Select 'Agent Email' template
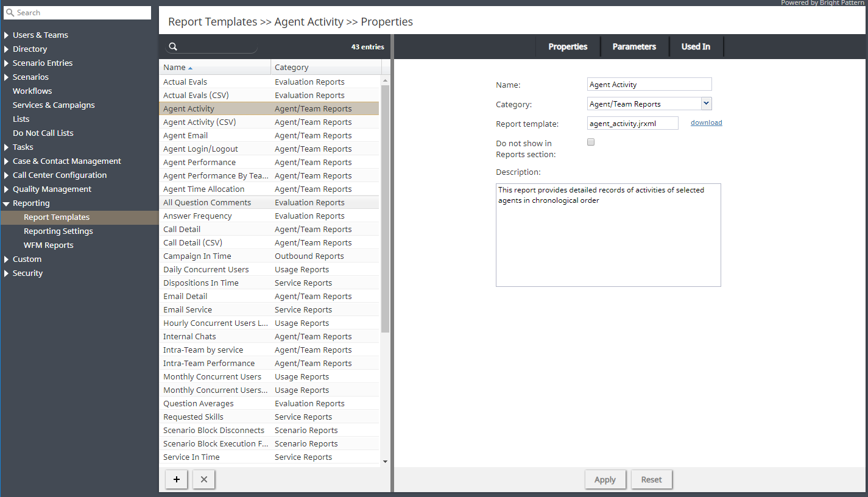Viewport: 868px width, 497px height. coord(269,135)
